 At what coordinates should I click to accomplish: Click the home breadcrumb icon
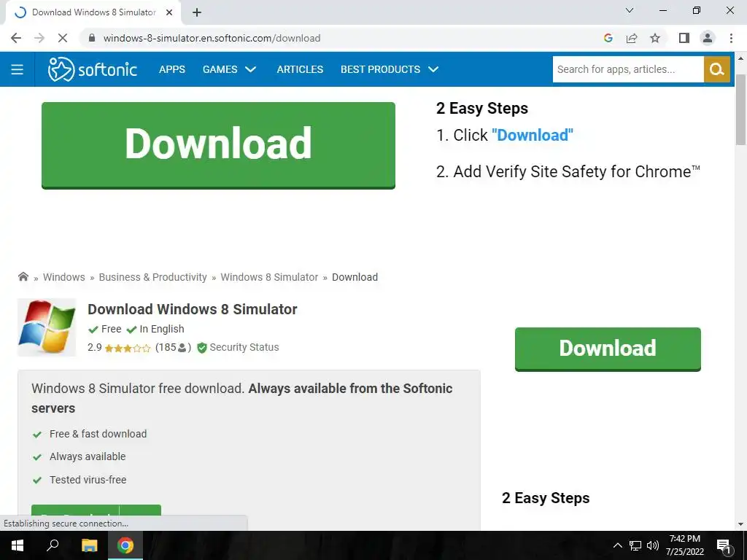click(x=23, y=276)
